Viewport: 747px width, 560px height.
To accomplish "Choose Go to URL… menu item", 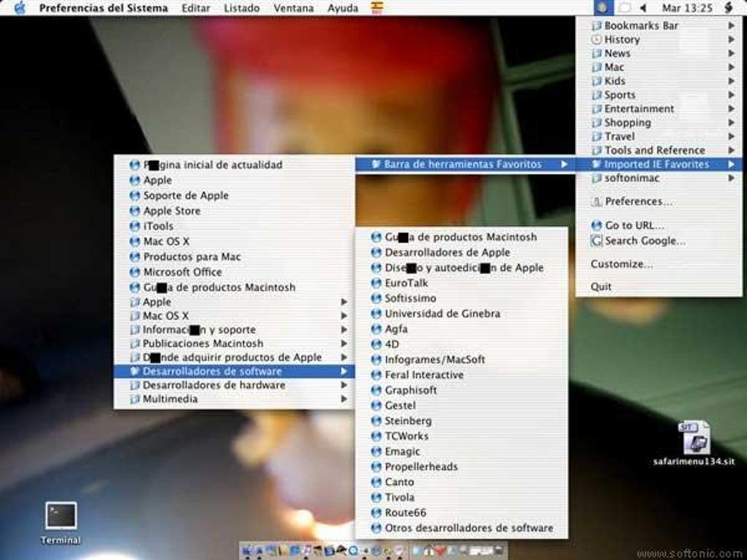I will click(x=659, y=225).
